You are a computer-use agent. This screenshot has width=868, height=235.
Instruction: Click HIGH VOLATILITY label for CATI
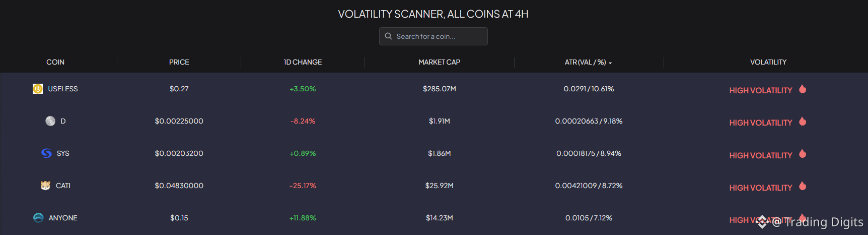(761, 188)
